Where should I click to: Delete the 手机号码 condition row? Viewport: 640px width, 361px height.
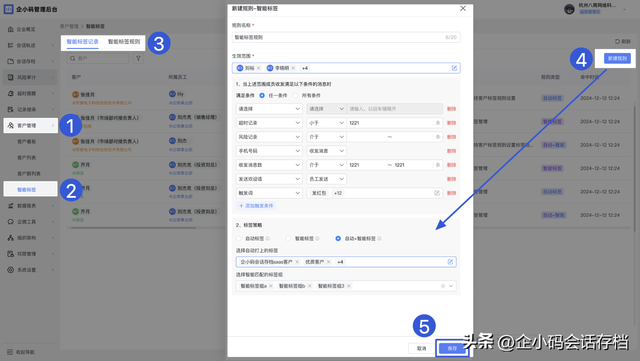point(451,151)
